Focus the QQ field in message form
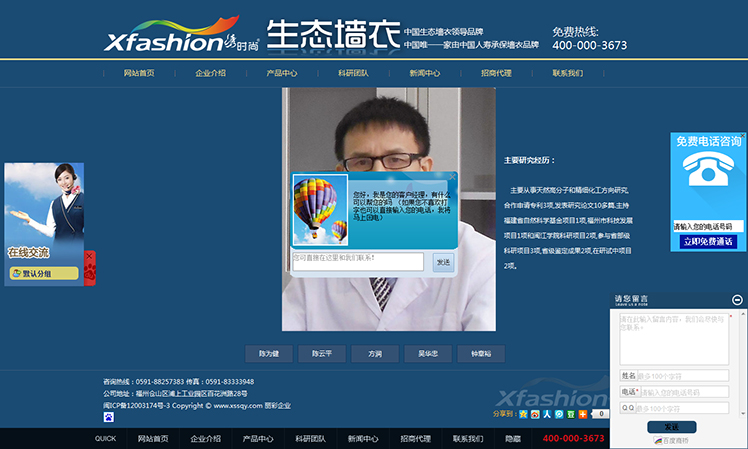The image size is (748, 449). point(682,408)
